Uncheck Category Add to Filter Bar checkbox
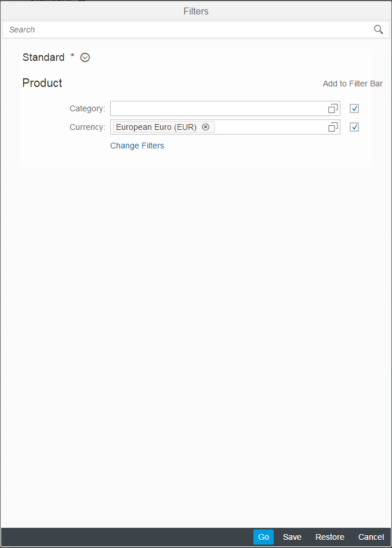392x548 pixels. [x=354, y=108]
